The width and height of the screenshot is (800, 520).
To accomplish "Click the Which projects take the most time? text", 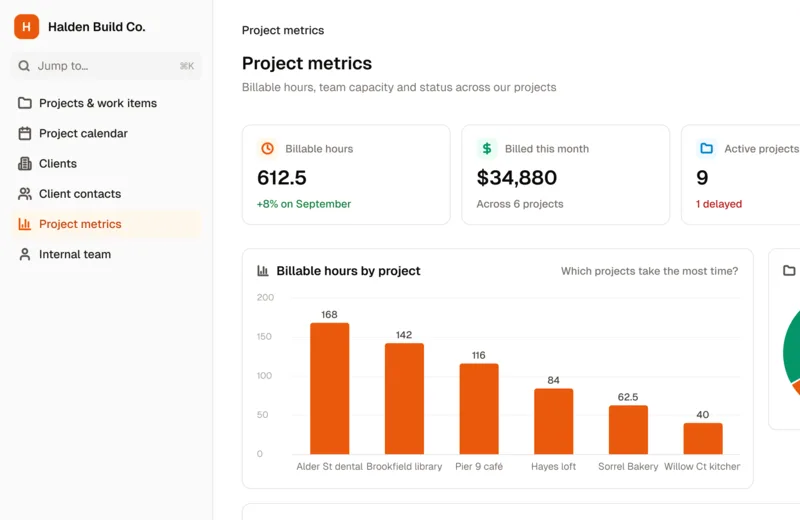I will tap(649, 271).
